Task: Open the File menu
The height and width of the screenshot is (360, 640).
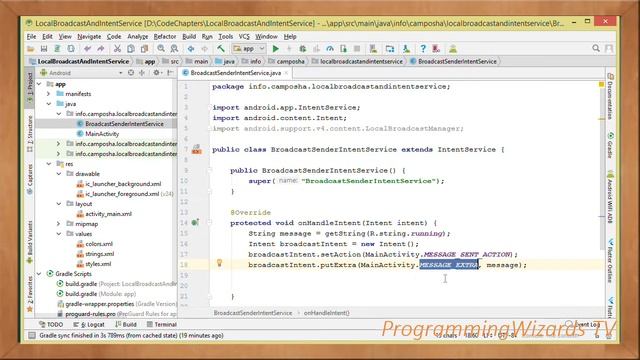Action: [31, 37]
